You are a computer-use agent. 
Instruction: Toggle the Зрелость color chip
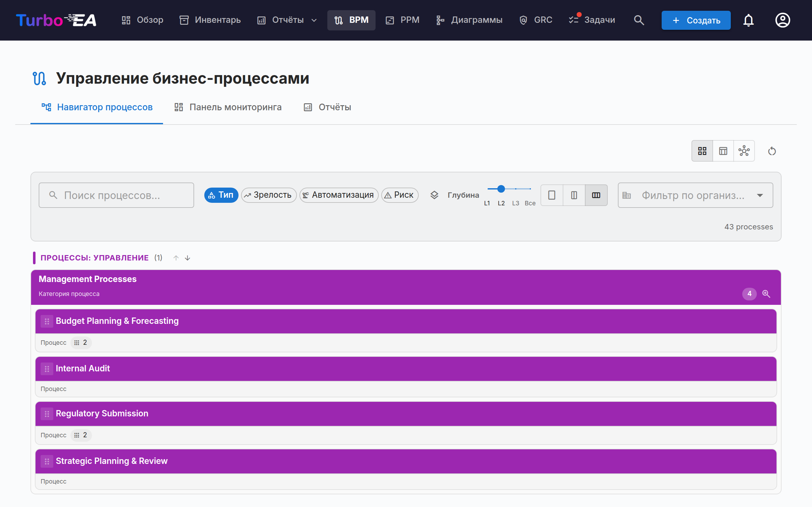[268, 195]
